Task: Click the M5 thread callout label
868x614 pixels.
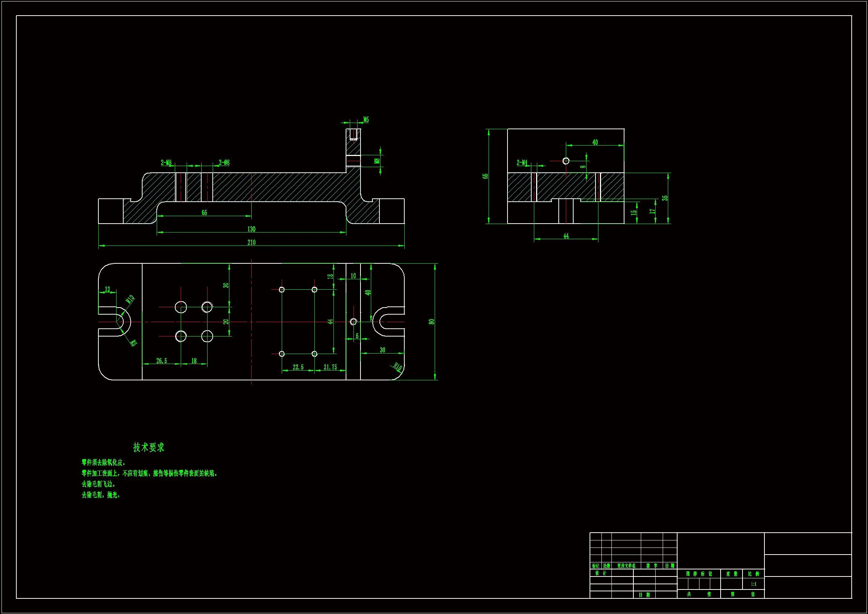Action: pyautogui.click(x=366, y=120)
